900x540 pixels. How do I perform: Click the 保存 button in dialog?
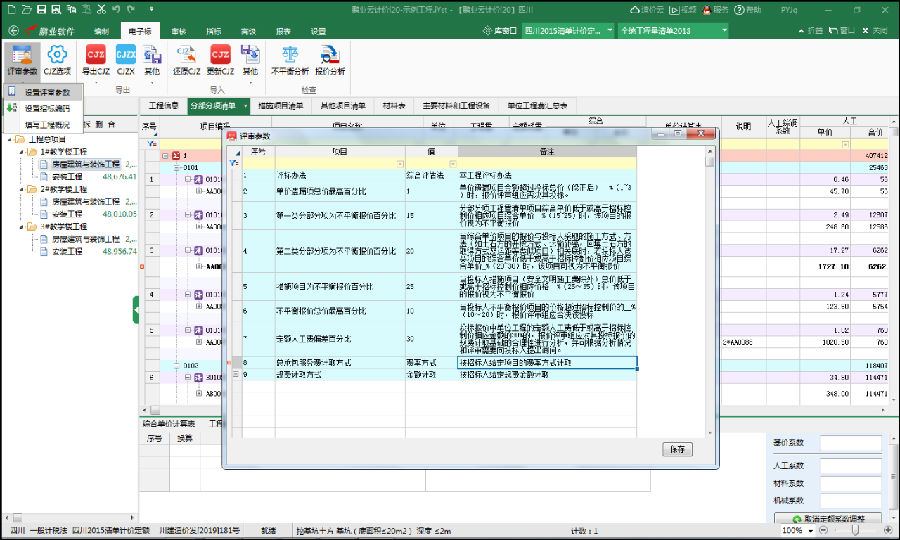(677, 449)
